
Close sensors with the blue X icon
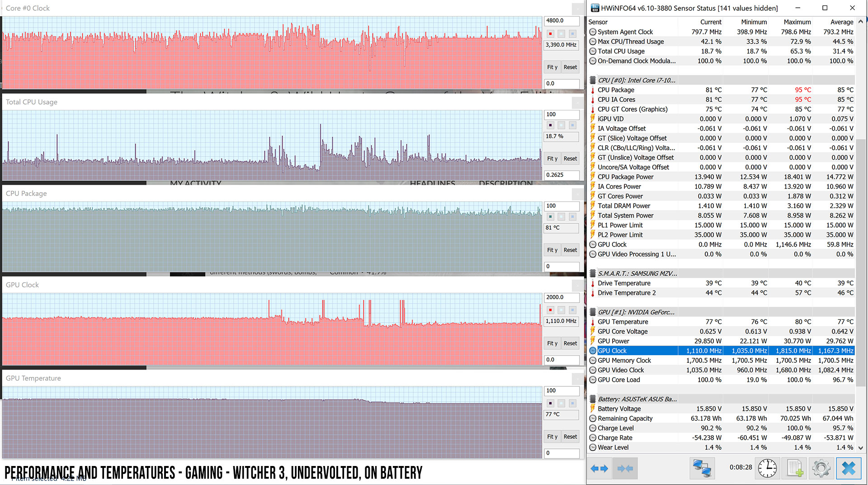pos(849,469)
